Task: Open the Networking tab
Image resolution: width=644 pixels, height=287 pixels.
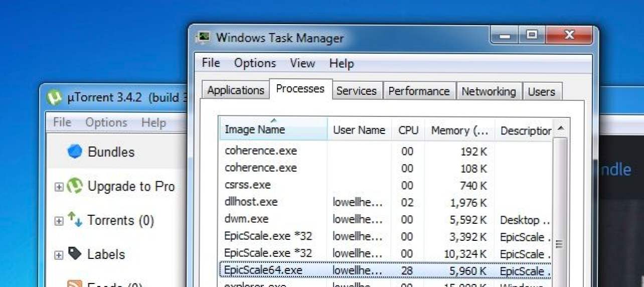Action: 489,91
